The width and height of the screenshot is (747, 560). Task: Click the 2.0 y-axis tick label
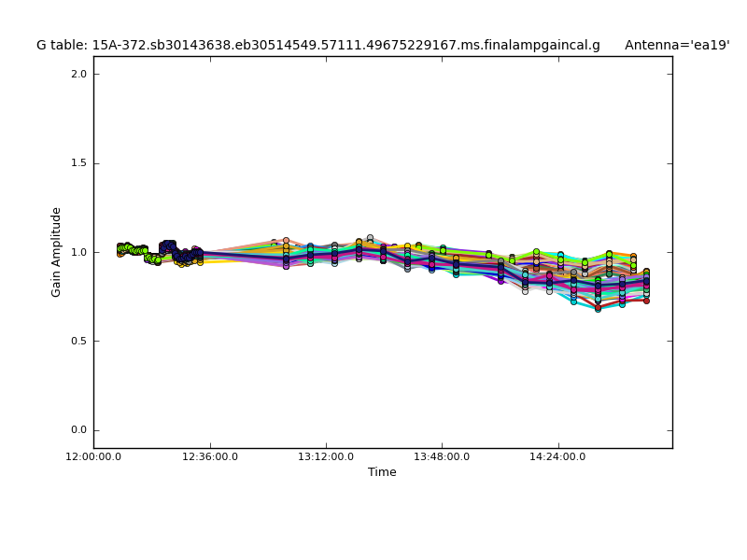point(78,74)
